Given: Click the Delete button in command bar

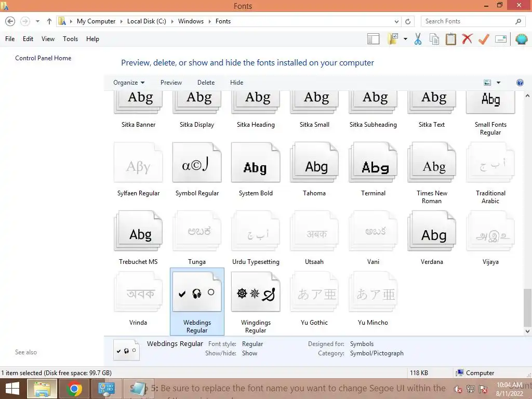Looking at the screenshot, I should coord(206,83).
